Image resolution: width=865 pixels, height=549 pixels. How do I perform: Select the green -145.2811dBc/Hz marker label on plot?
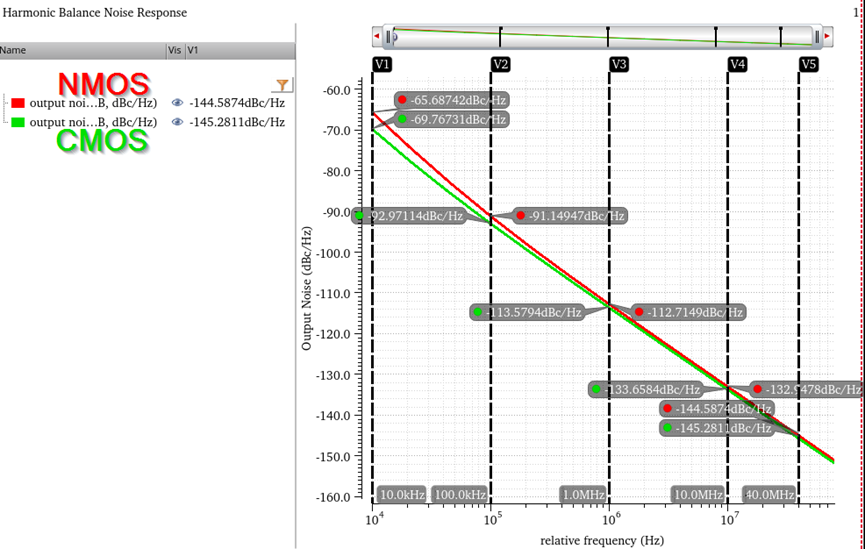pyautogui.click(x=717, y=428)
